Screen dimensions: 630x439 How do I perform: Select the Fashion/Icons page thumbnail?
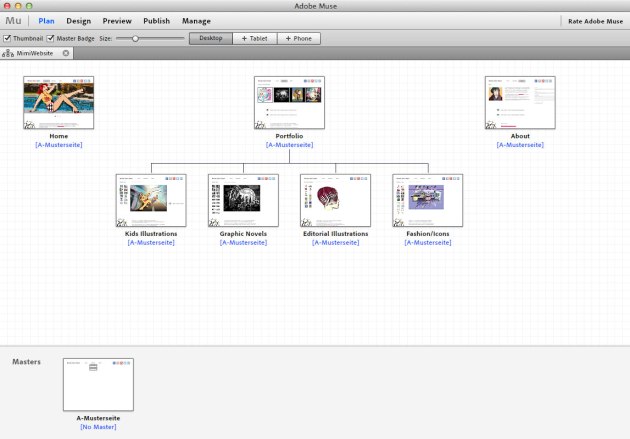point(428,200)
